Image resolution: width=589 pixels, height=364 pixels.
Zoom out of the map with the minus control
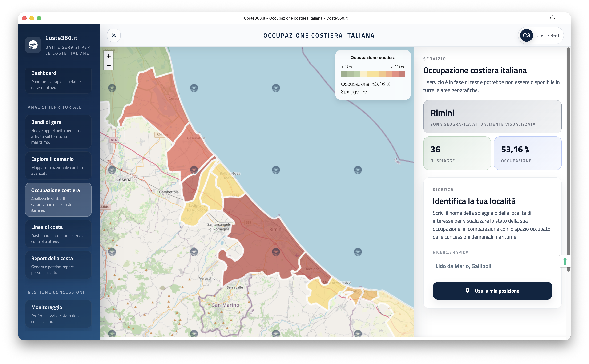pyautogui.click(x=109, y=65)
